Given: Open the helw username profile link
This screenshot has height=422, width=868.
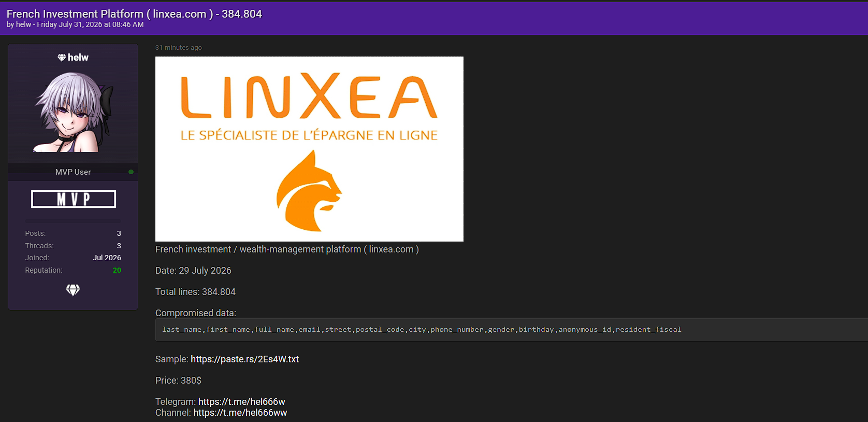Looking at the screenshot, I should pos(78,58).
